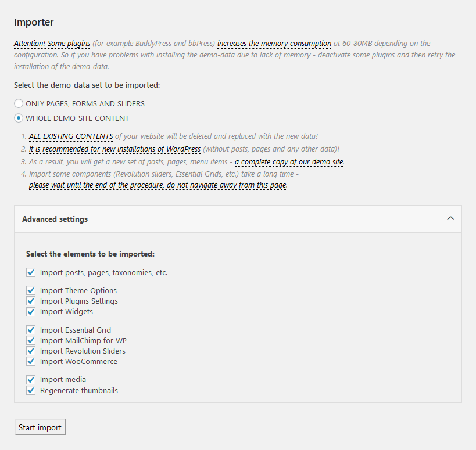Toggle the Import Essential Grid checkbox
The image size is (476, 450).
pos(31,330)
